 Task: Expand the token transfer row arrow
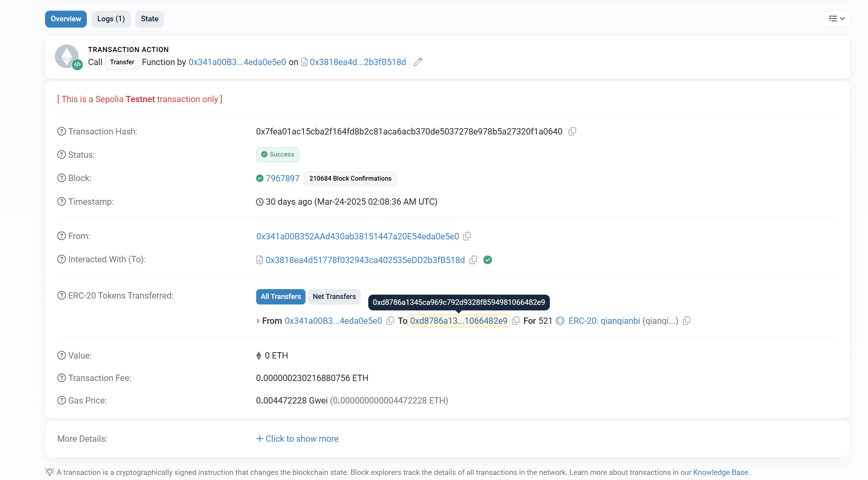tap(258, 321)
